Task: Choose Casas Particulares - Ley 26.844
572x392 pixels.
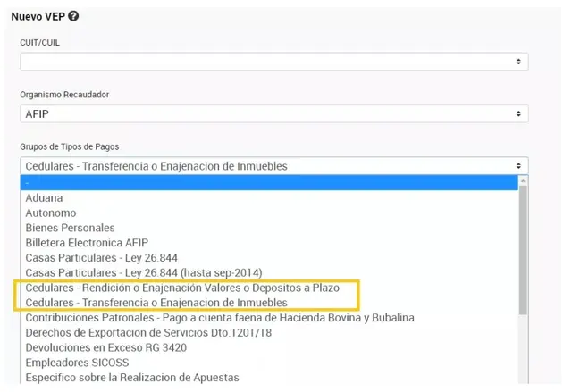Action: click(269, 257)
